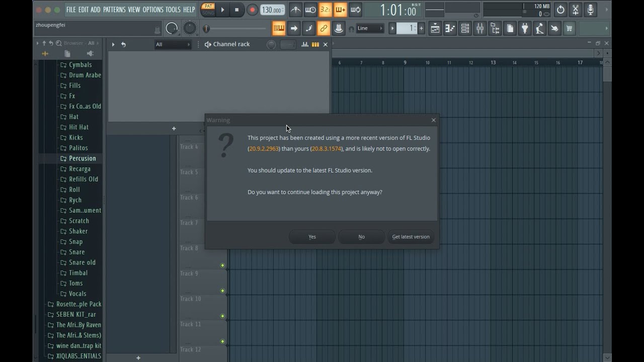Toggle overdub blend recording
Screen dimensions: 644x362
point(341,10)
